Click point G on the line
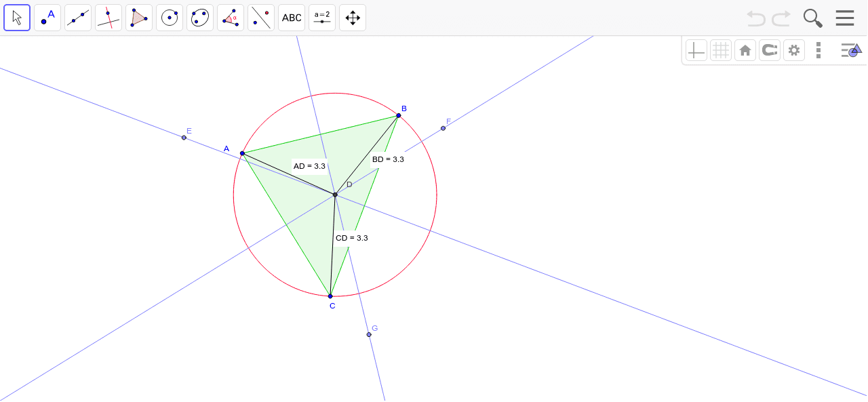This screenshot has width=868, height=402. pos(369,334)
